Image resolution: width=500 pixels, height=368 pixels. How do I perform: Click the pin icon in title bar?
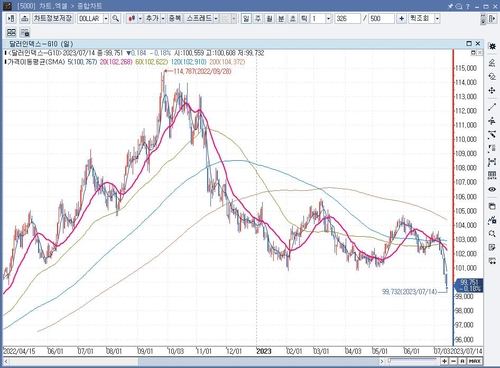[450, 6]
